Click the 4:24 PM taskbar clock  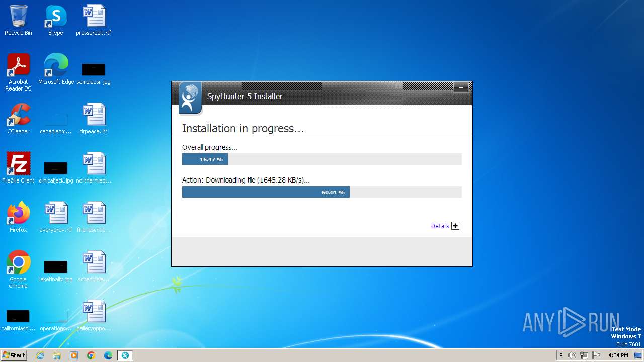coord(618,355)
